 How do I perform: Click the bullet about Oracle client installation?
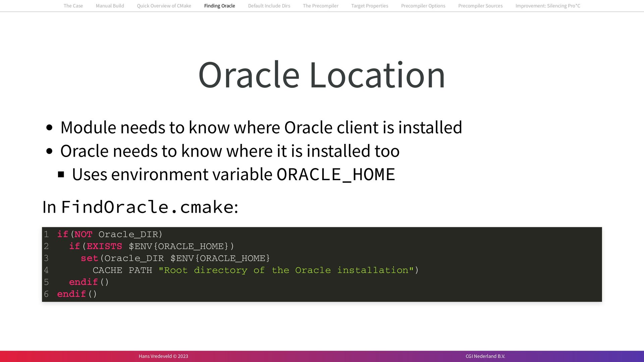click(x=261, y=127)
